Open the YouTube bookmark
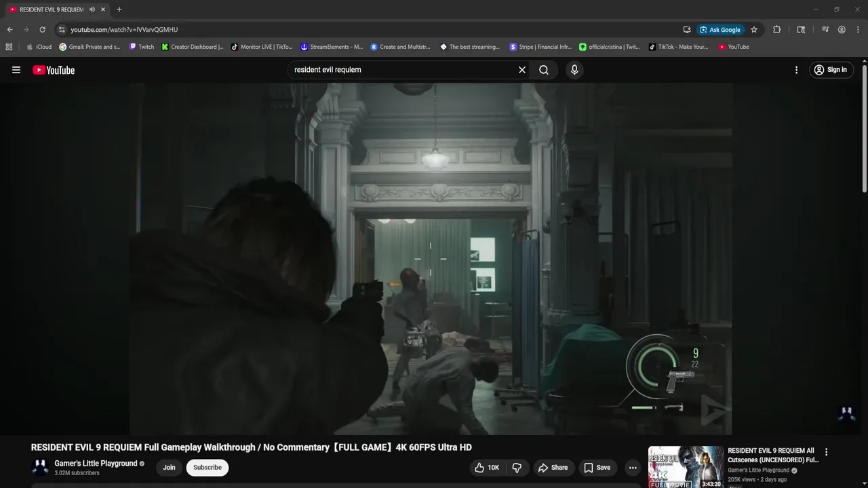Screen dimensions: 868x488 (734, 47)
